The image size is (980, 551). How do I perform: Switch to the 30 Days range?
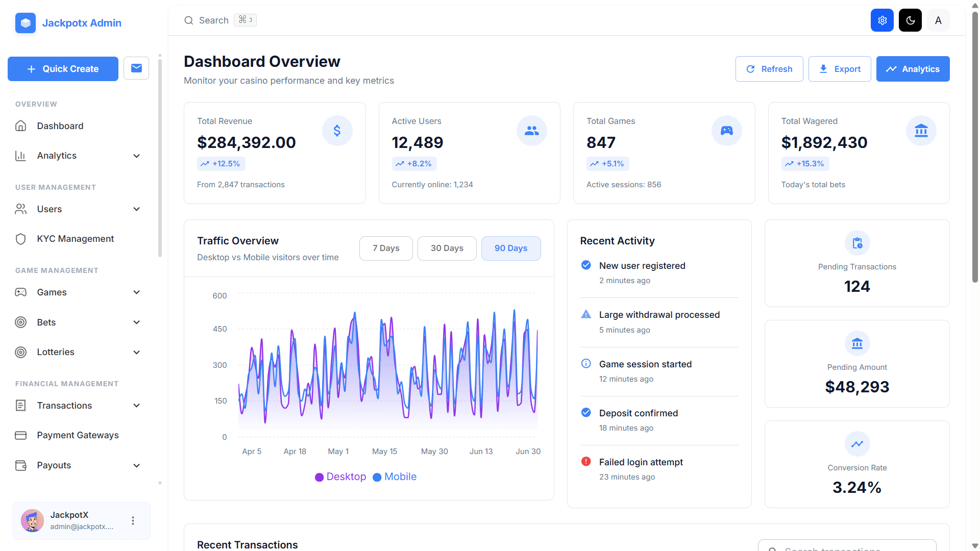pyautogui.click(x=447, y=248)
